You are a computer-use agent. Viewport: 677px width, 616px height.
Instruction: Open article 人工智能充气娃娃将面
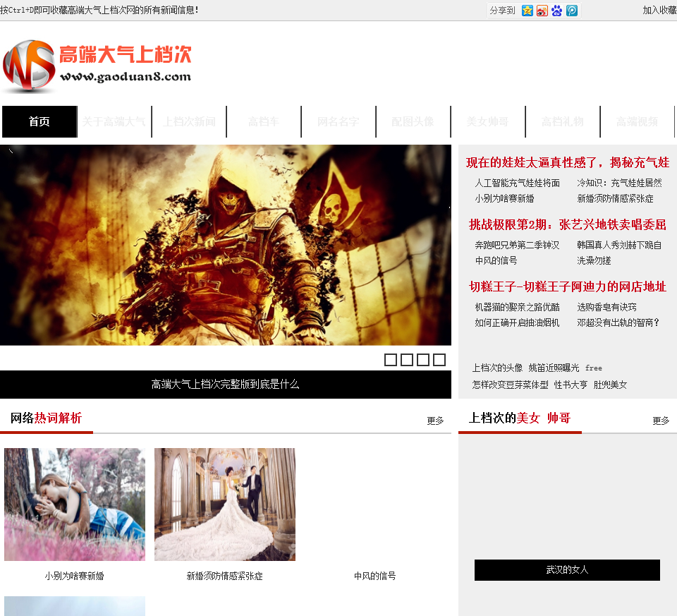pos(517,183)
